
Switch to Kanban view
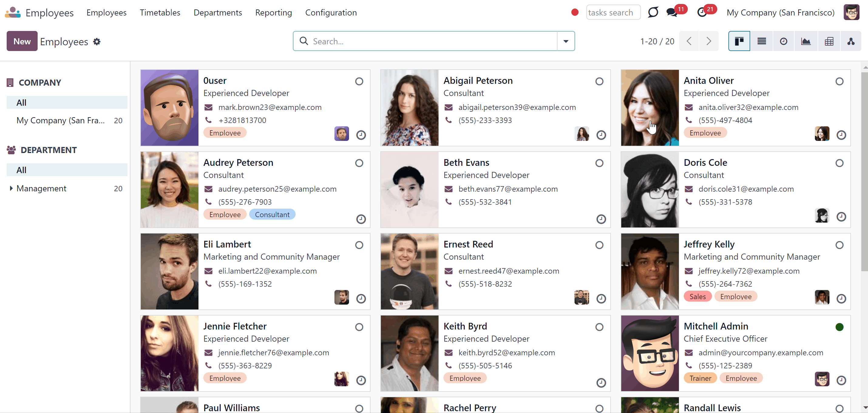739,41
